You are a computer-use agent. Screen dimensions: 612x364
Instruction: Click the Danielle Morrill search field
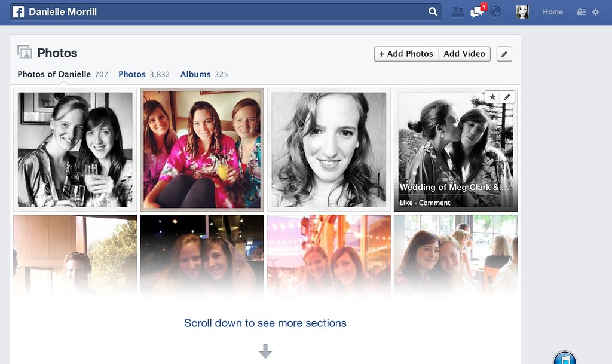coord(226,12)
